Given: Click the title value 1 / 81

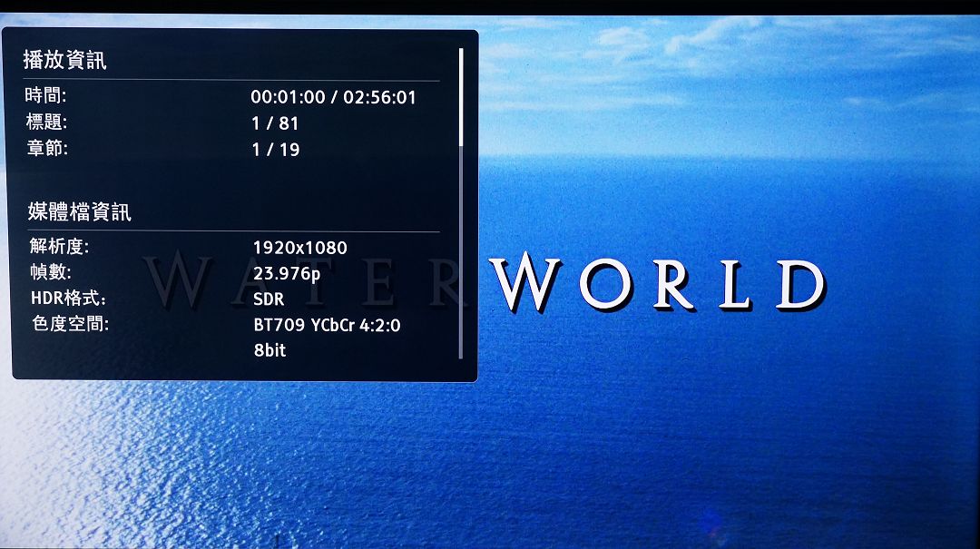Looking at the screenshot, I should (275, 123).
